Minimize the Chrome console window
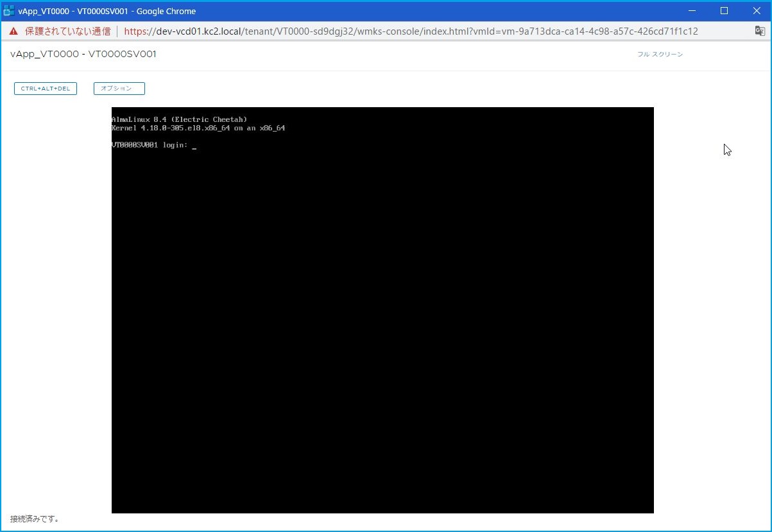This screenshot has width=772, height=532. 692,11
